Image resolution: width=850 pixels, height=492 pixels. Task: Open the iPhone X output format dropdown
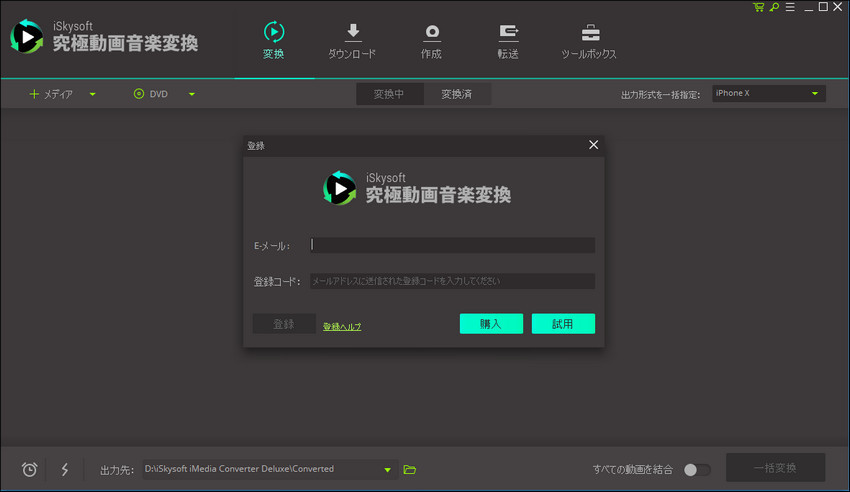point(769,93)
